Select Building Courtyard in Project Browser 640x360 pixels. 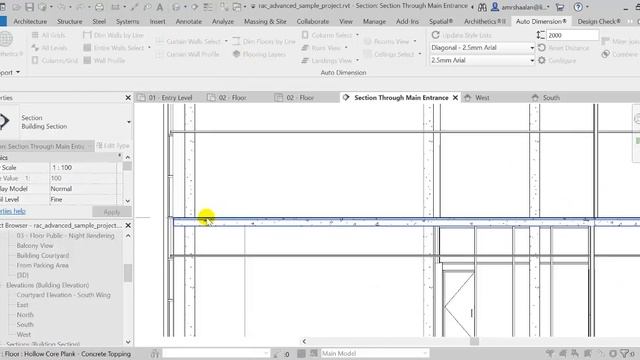click(x=42, y=256)
